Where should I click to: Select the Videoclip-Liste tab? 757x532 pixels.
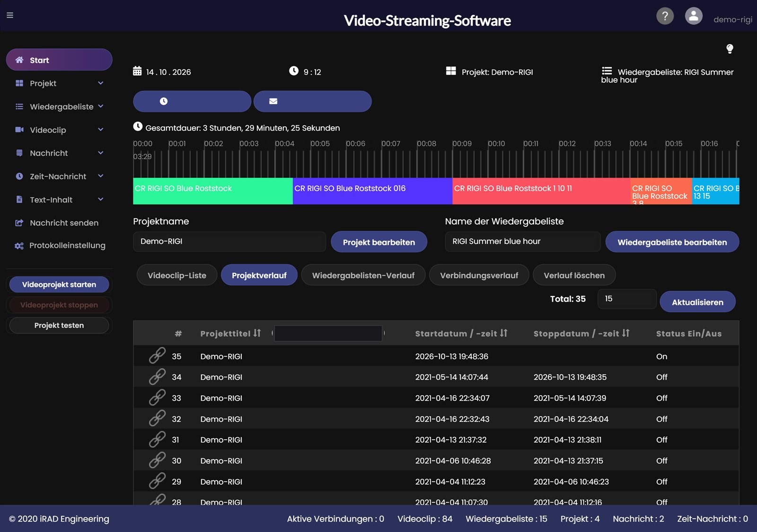tap(177, 275)
